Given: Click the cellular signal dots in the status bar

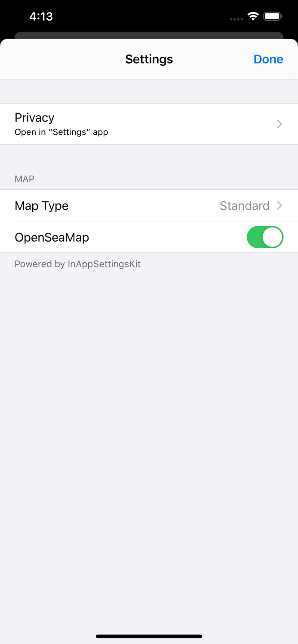Looking at the screenshot, I should 236,19.
